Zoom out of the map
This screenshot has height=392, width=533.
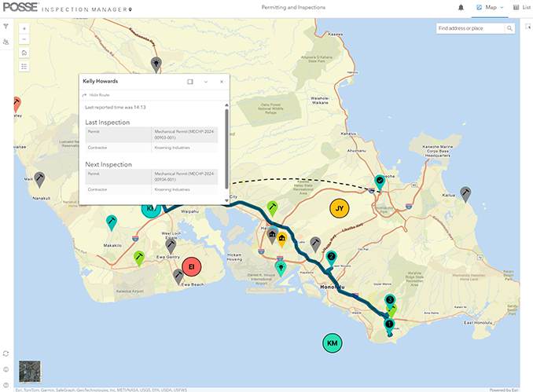point(24,39)
